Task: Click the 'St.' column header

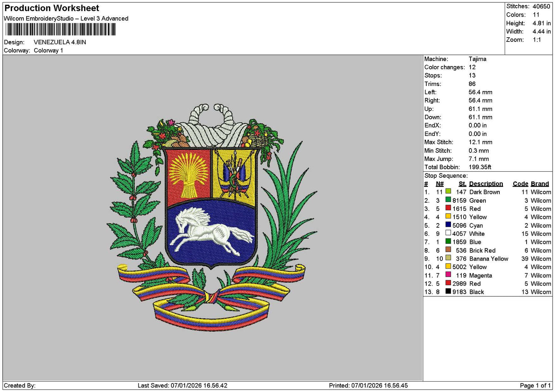Action: click(x=462, y=184)
